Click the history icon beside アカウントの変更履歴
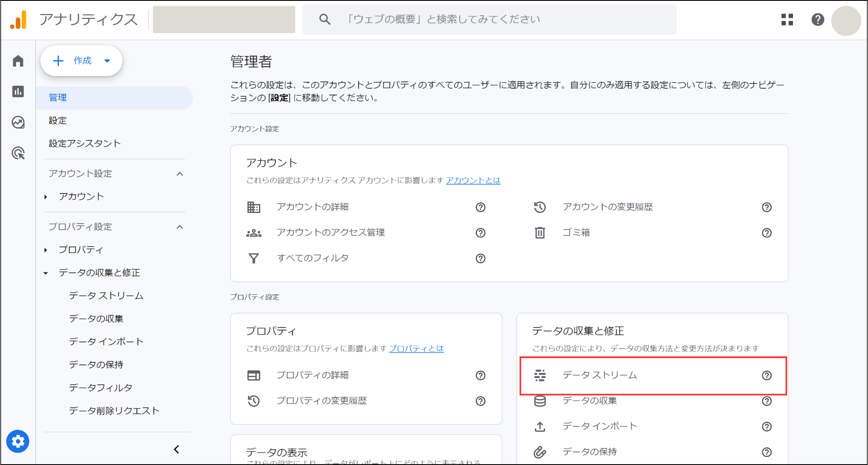The height and width of the screenshot is (465, 868). [x=540, y=207]
